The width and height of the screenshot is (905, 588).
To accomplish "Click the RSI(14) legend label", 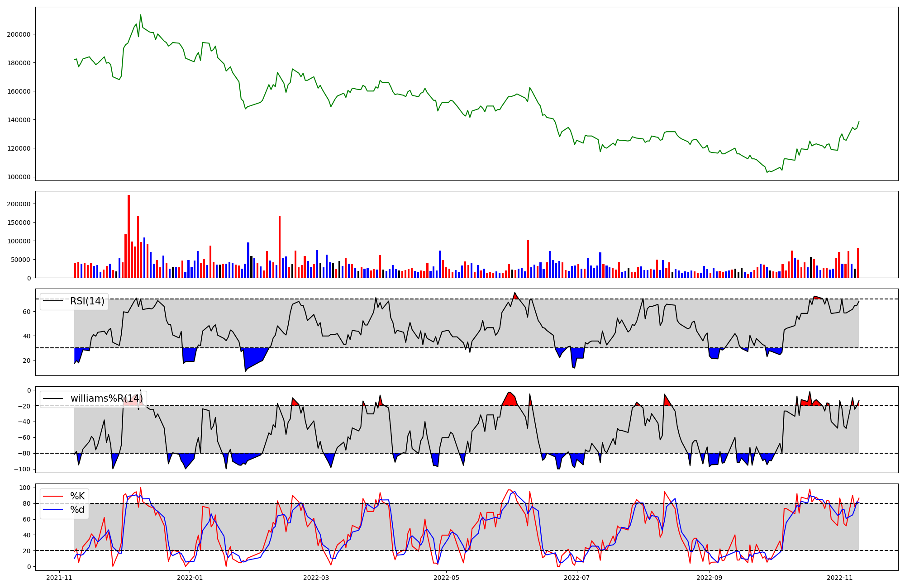I will (x=87, y=301).
